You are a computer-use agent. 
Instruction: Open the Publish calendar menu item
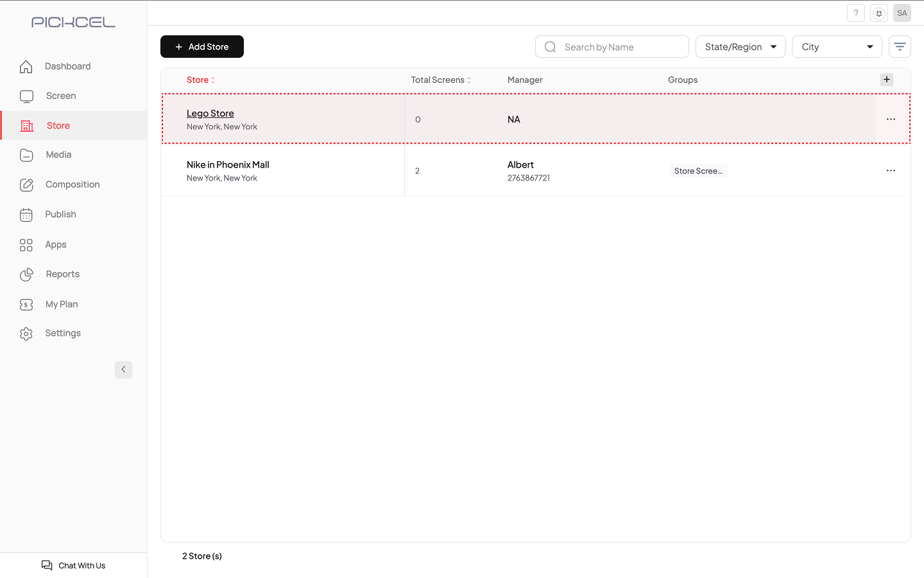point(60,215)
